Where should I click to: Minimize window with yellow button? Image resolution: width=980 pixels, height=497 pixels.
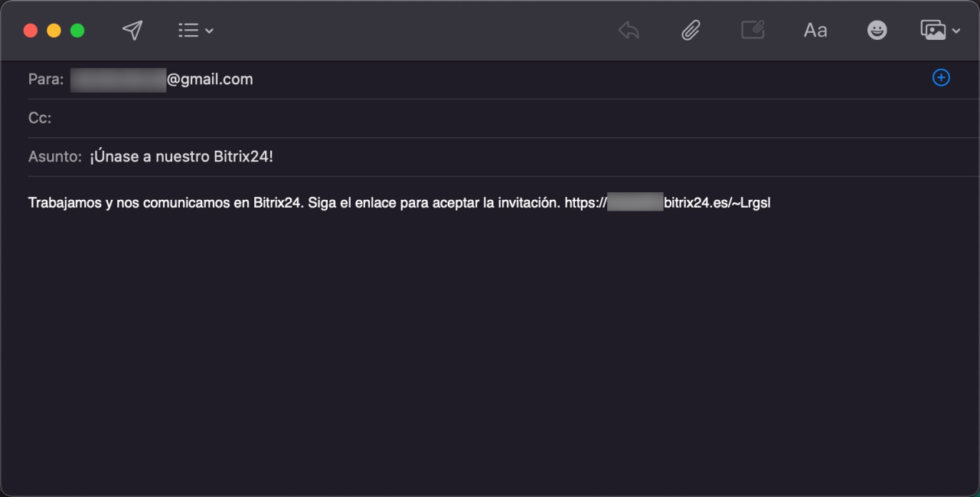tap(54, 31)
